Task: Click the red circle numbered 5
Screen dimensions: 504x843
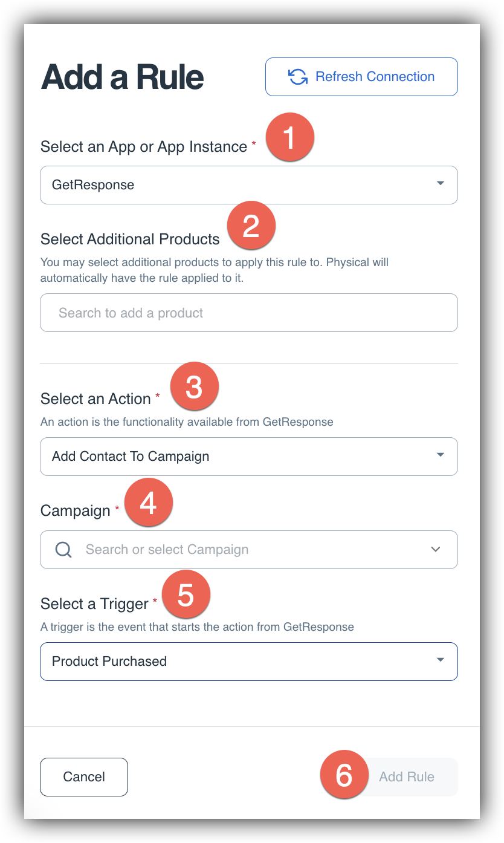Action: click(186, 594)
